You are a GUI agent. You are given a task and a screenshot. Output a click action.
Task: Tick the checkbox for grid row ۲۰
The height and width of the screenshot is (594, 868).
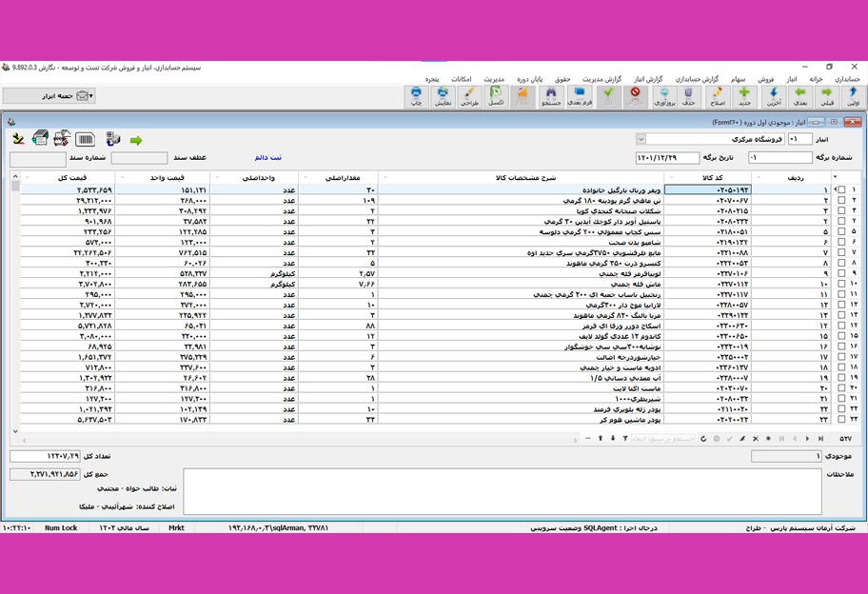pos(841,388)
